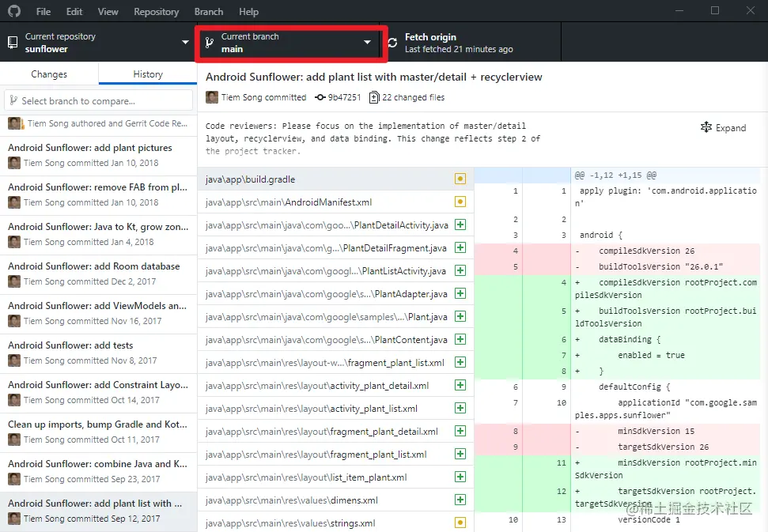This screenshot has height=532, width=768.
Task: Click the expand arrows icon beside Expand
Action: 706,127
